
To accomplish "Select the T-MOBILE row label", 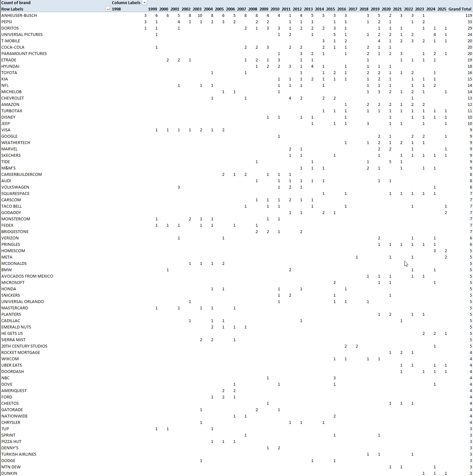I will (10, 41).
